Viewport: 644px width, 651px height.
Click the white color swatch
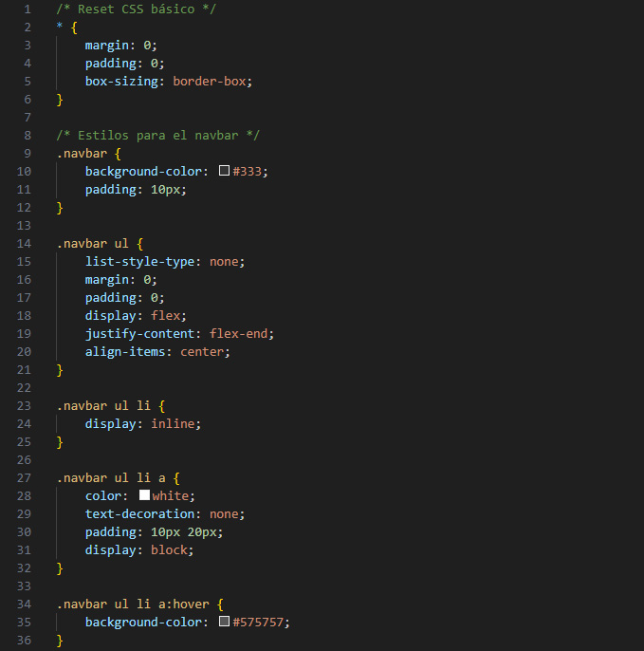145,496
